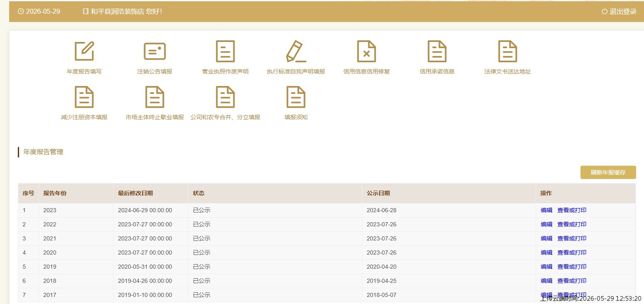Click the 营业执照作废声明 label

coord(225,71)
